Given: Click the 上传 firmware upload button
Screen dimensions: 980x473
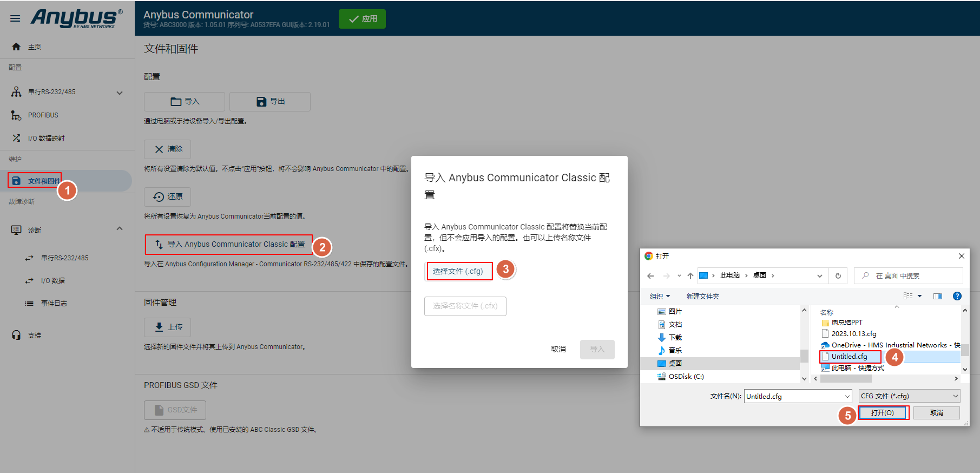Looking at the screenshot, I should [x=167, y=327].
